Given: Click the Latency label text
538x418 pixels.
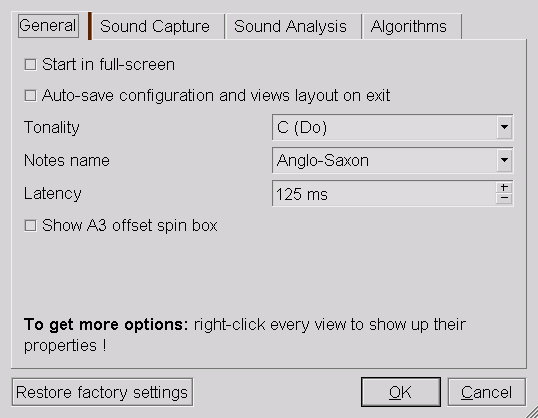Looking at the screenshot, I should point(52,194).
